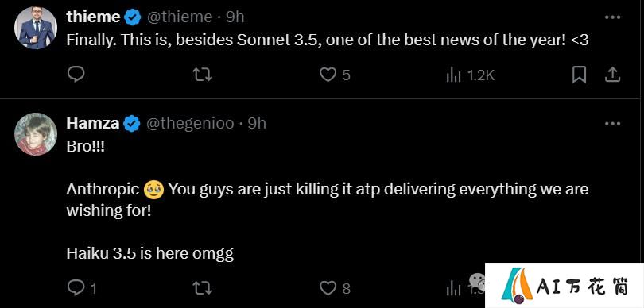Like Hamza's tweet with 8 likes
The height and width of the screenshot is (308, 644).
tap(335, 288)
